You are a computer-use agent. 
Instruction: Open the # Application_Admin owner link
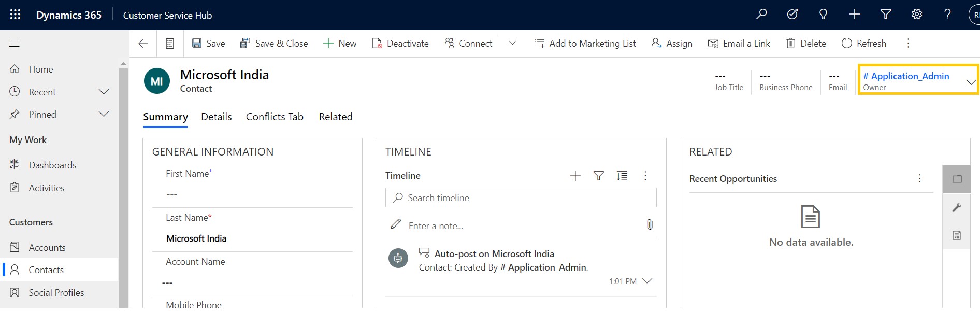[906, 76]
